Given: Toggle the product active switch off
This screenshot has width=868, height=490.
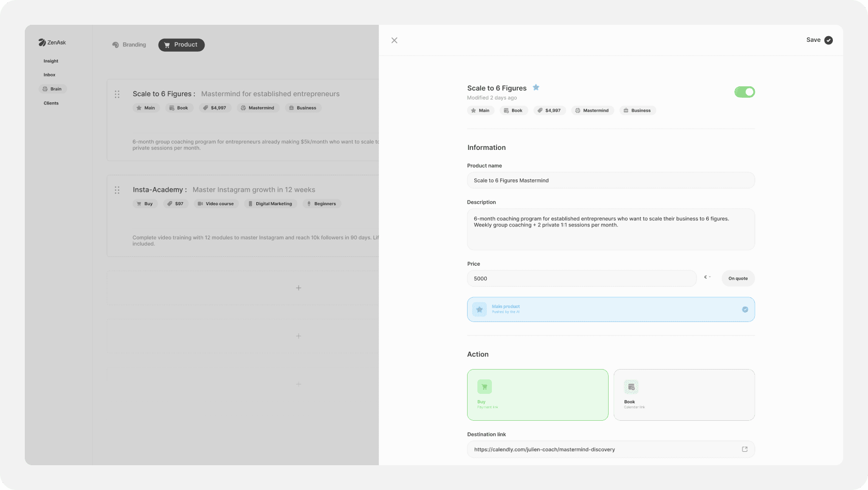Looking at the screenshot, I should (x=745, y=92).
